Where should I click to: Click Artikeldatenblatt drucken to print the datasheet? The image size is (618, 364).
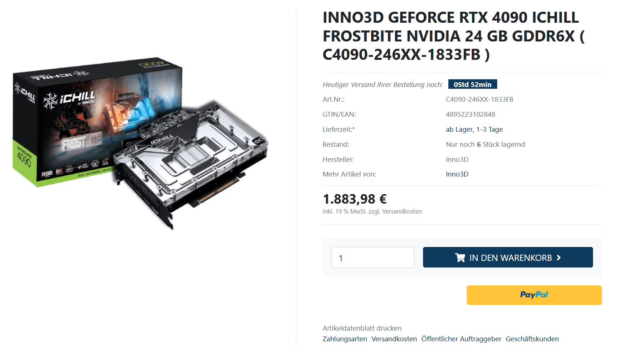[362, 328]
